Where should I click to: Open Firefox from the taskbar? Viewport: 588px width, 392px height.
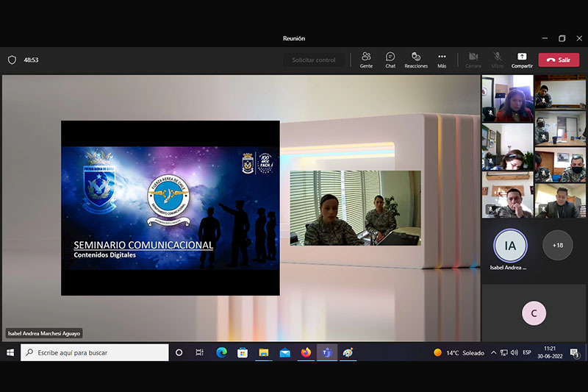pos(306,352)
